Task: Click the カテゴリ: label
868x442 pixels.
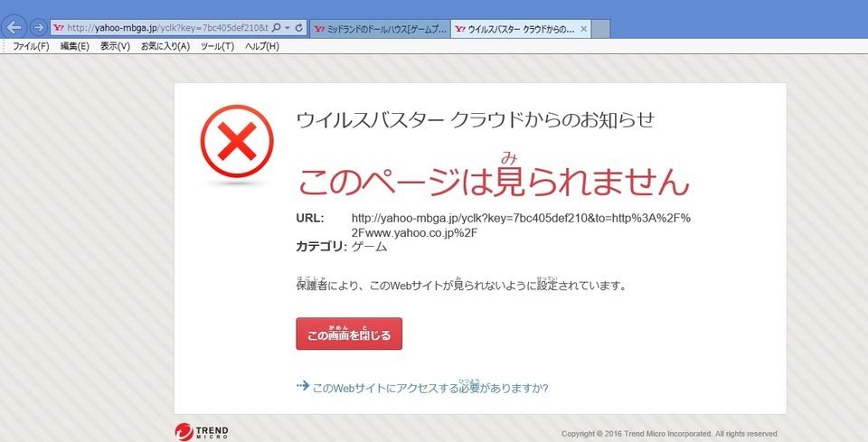Action: tap(322, 247)
